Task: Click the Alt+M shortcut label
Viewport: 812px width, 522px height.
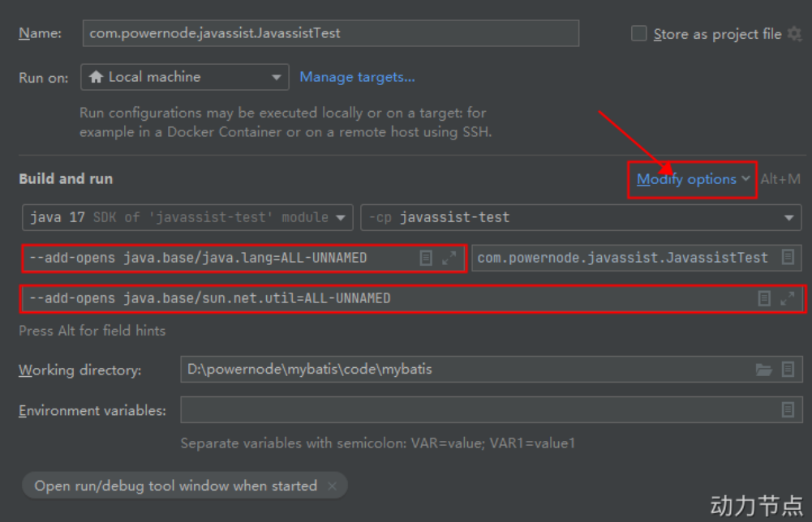Action: click(780, 179)
